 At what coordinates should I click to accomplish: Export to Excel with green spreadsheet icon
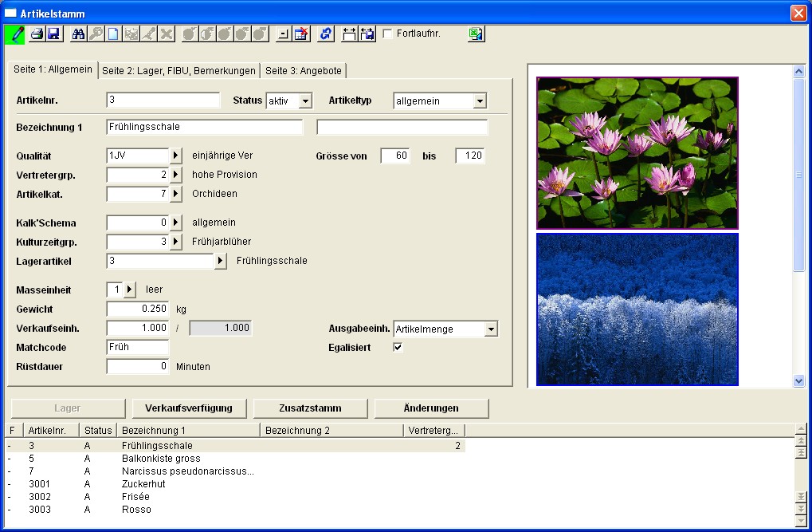pyautogui.click(x=476, y=34)
